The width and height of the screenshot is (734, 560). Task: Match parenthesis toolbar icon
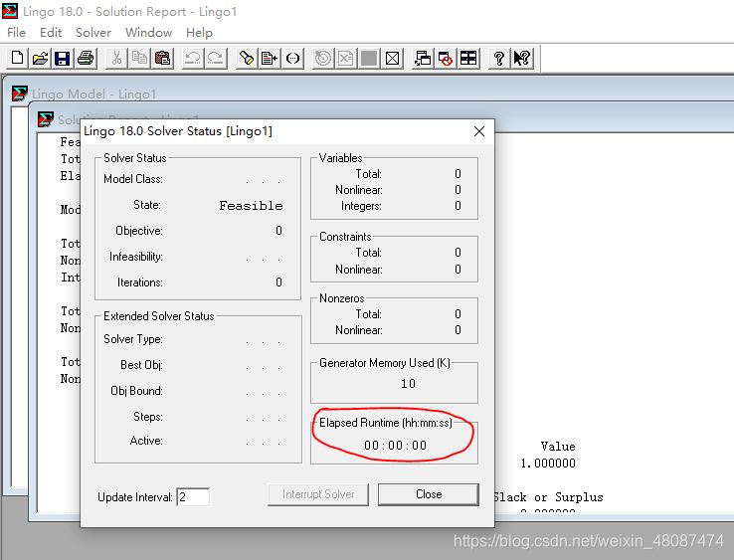[292, 58]
